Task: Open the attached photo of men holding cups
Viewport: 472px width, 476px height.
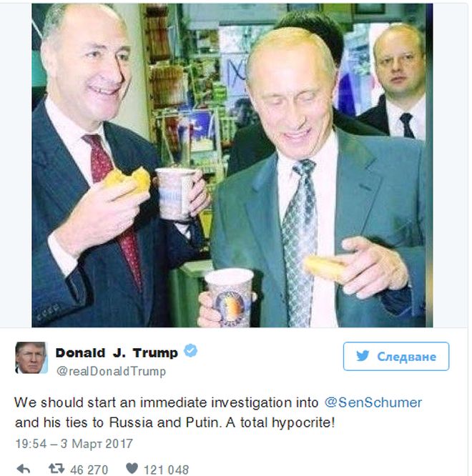Action: (x=232, y=165)
